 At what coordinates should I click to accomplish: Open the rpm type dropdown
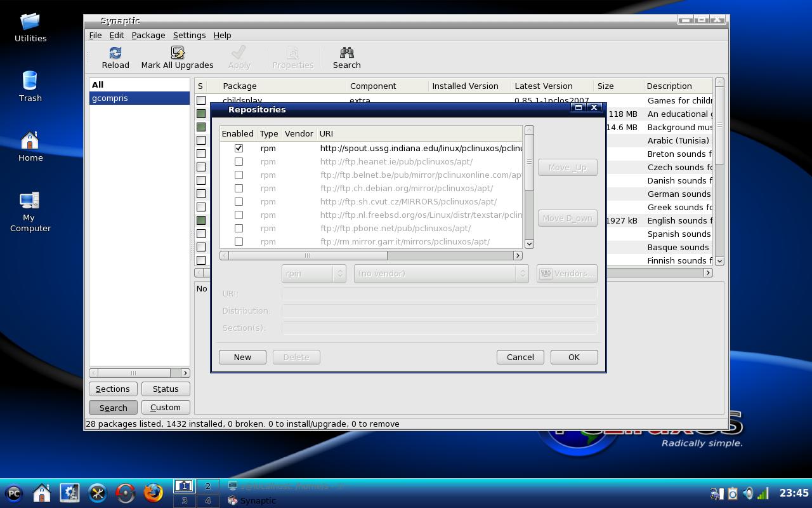(x=313, y=273)
